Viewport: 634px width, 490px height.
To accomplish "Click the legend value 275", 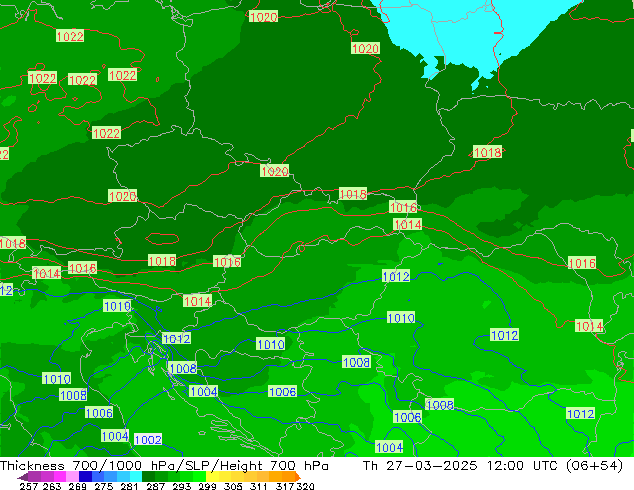I will (x=104, y=486).
